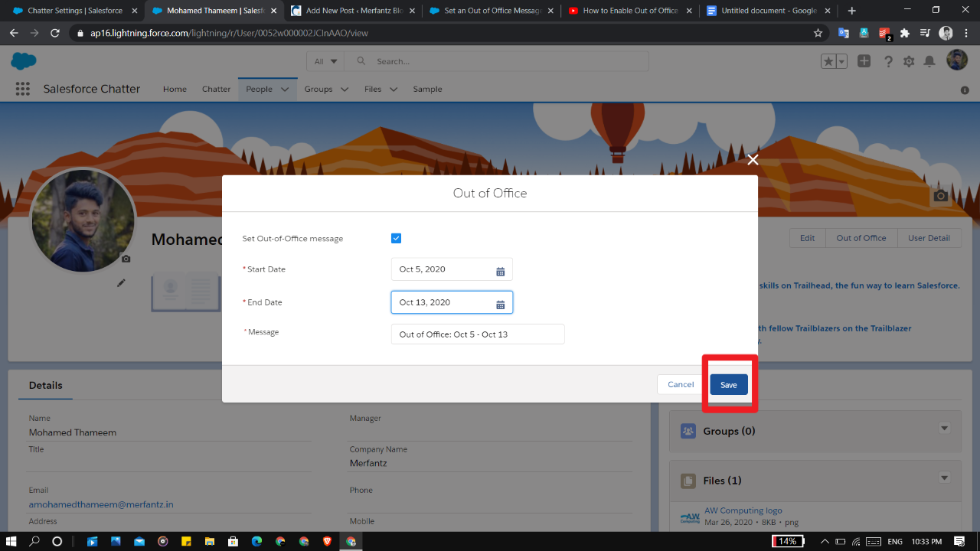Screen dimensions: 980x551
Task: Bookmark this page with star icon
Action: click(818, 34)
